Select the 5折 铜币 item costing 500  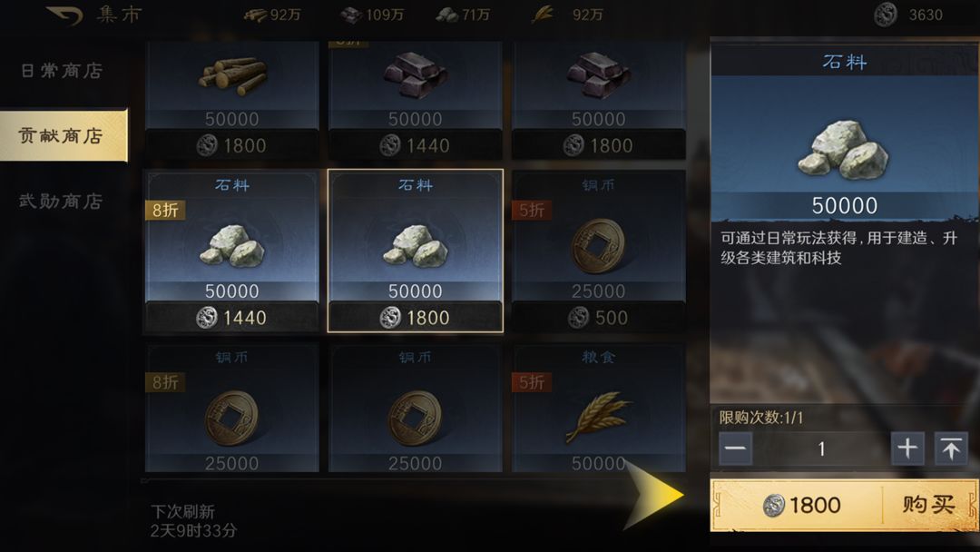click(598, 251)
